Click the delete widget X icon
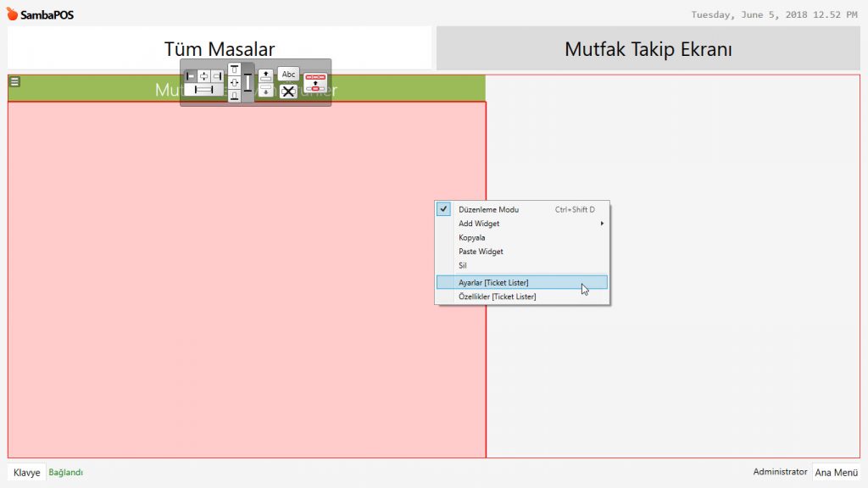 click(x=289, y=91)
